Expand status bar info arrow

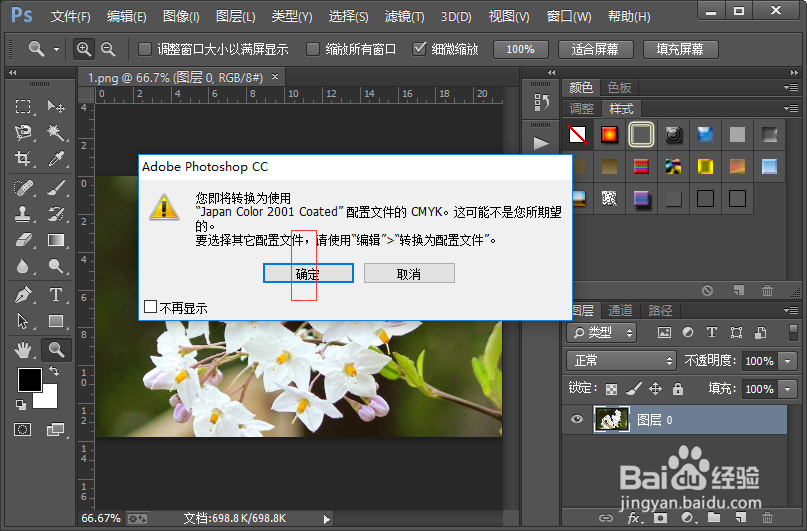tap(326, 519)
